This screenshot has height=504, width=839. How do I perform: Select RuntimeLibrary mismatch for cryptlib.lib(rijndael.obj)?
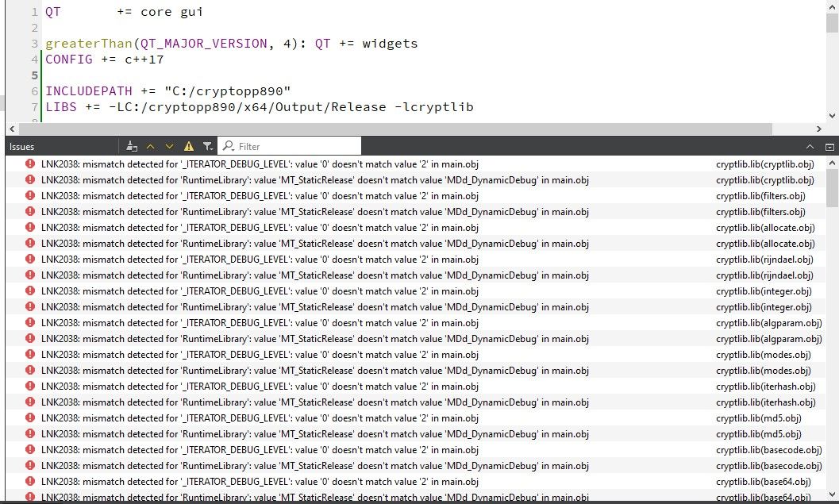[x=415, y=275]
